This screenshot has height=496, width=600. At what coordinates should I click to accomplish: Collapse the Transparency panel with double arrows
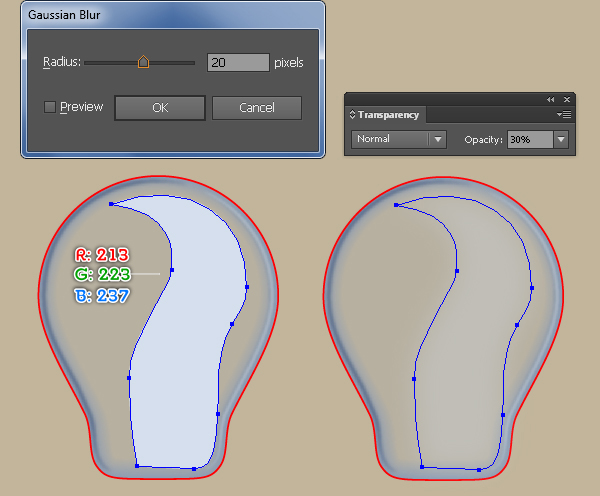click(550, 100)
